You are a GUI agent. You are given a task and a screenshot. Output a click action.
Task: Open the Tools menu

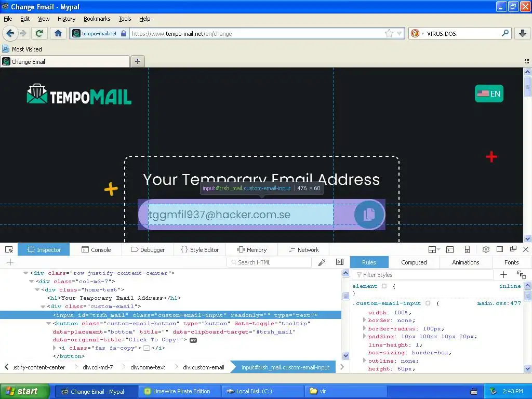tap(125, 19)
